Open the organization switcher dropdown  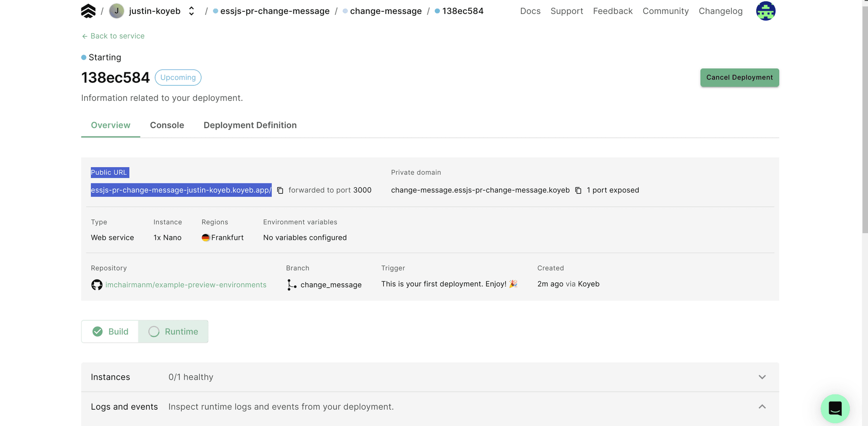192,11
